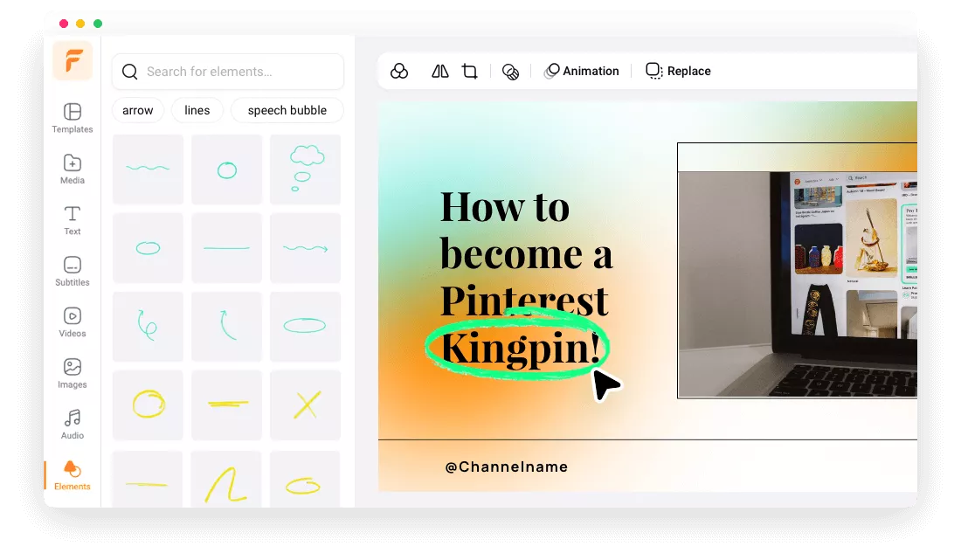Select the @Channelname text
This screenshot has width=961, height=560.
pos(506,467)
